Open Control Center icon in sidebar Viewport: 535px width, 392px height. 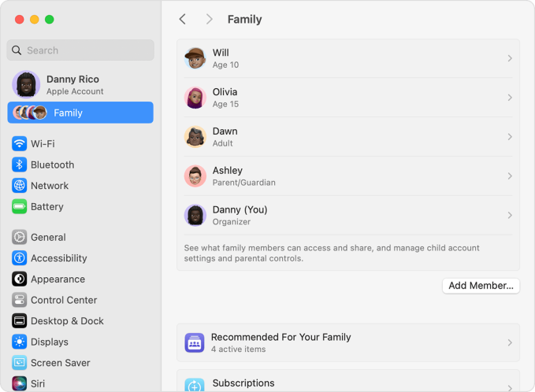click(20, 300)
